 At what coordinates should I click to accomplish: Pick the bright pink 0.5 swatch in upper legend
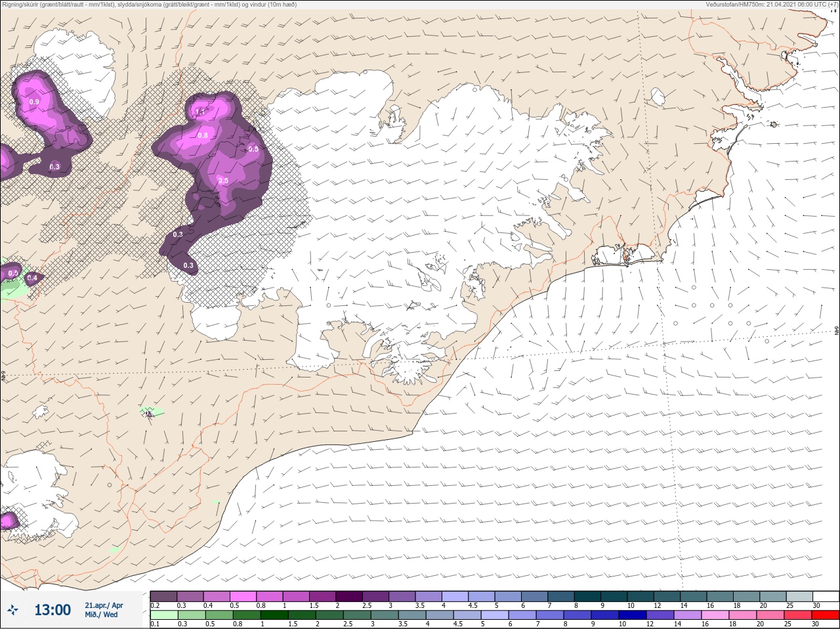[243, 596]
